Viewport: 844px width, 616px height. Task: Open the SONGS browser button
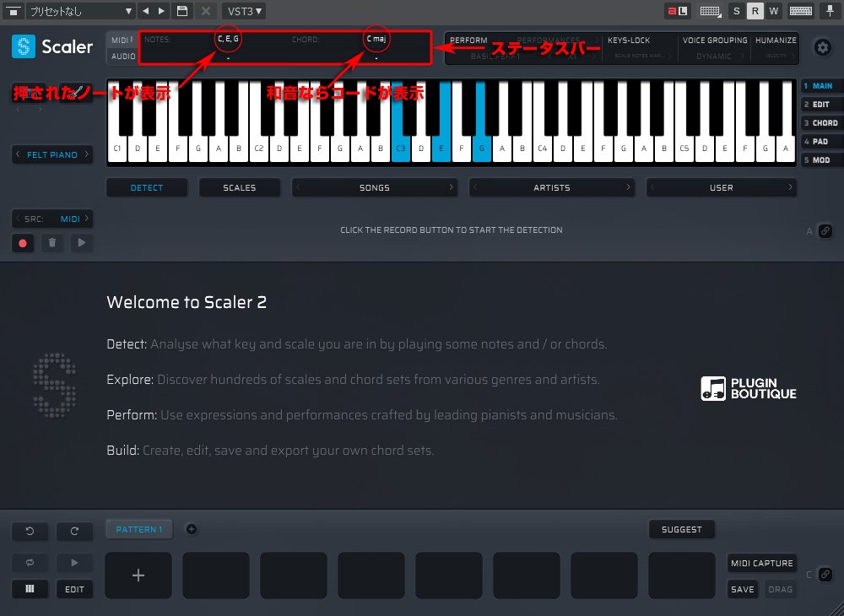point(375,188)
